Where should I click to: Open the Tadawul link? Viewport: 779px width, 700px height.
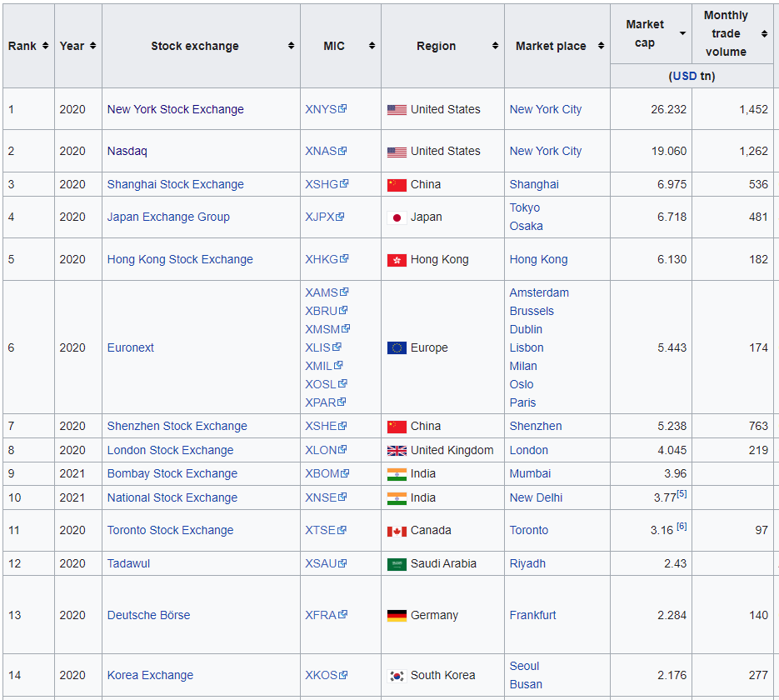click(x=128, y=563)
